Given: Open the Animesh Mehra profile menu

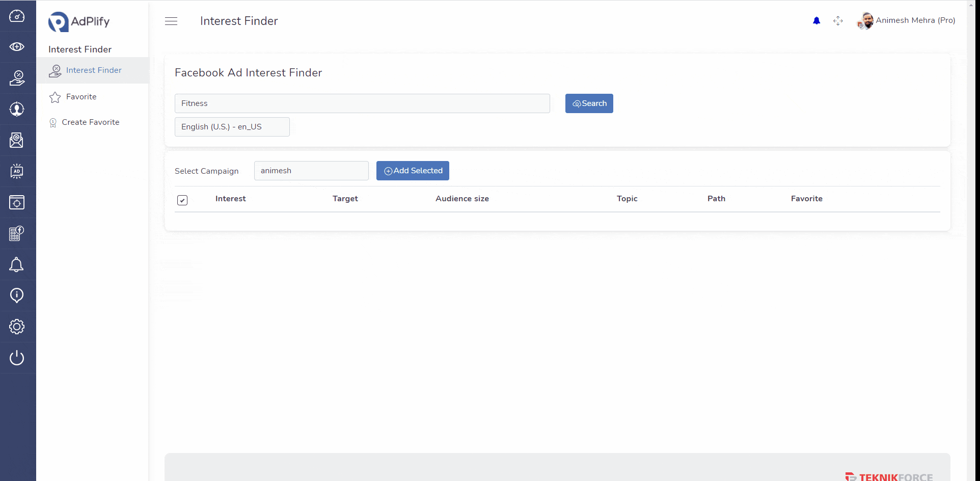Looking at the screenshot, I should coord(907,21).
